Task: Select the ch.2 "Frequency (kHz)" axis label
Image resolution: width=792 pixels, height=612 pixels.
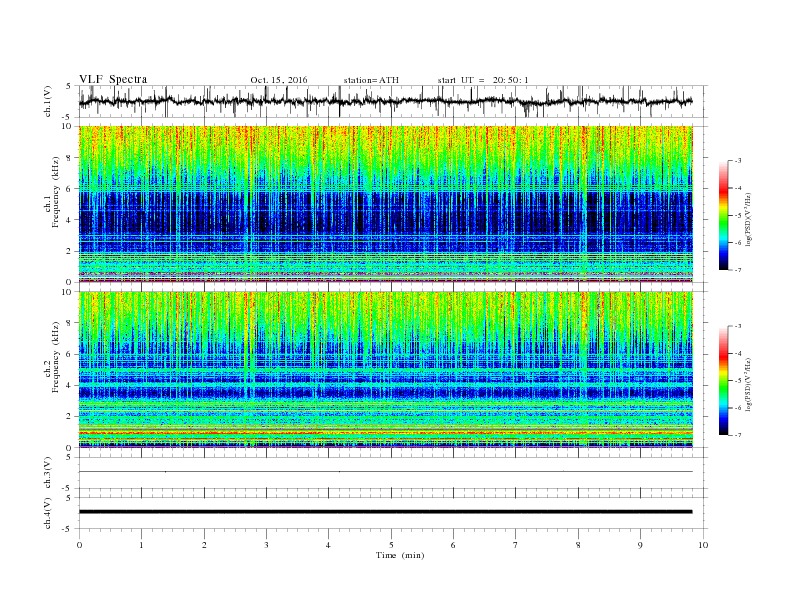Action: tap(56, 357)
